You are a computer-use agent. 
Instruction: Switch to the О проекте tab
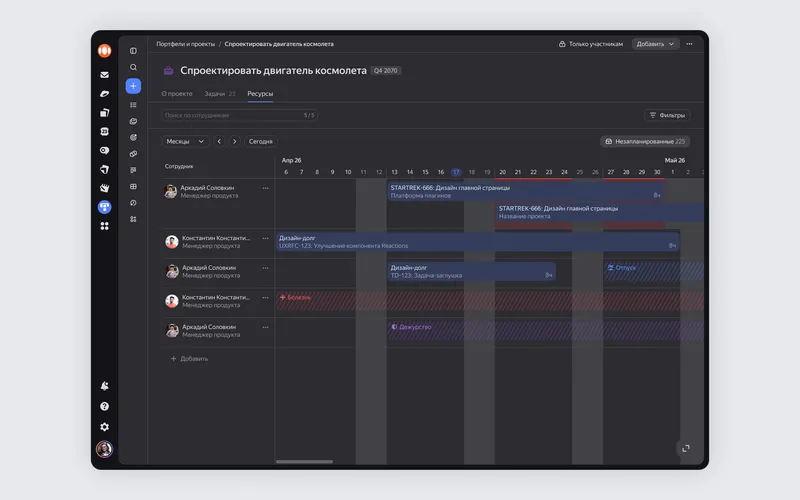[x=177, y=94]
